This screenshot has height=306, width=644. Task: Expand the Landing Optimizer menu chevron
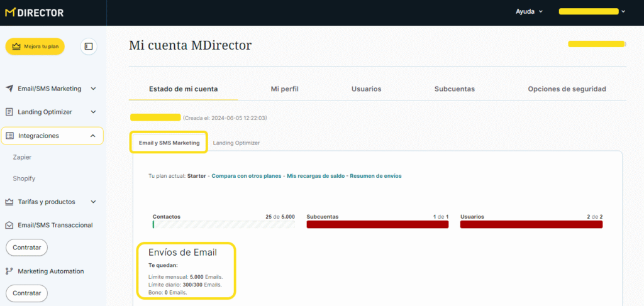click(93, 112)
